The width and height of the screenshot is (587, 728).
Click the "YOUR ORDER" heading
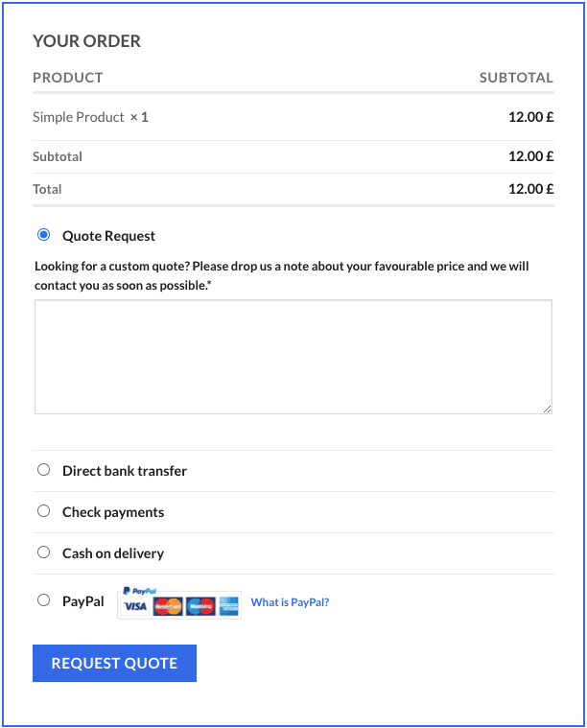86,41
